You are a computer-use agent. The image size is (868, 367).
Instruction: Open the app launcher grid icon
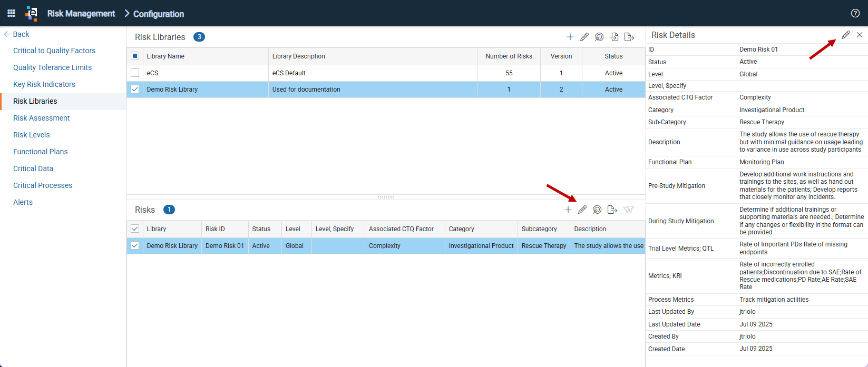tap(11, 13)
